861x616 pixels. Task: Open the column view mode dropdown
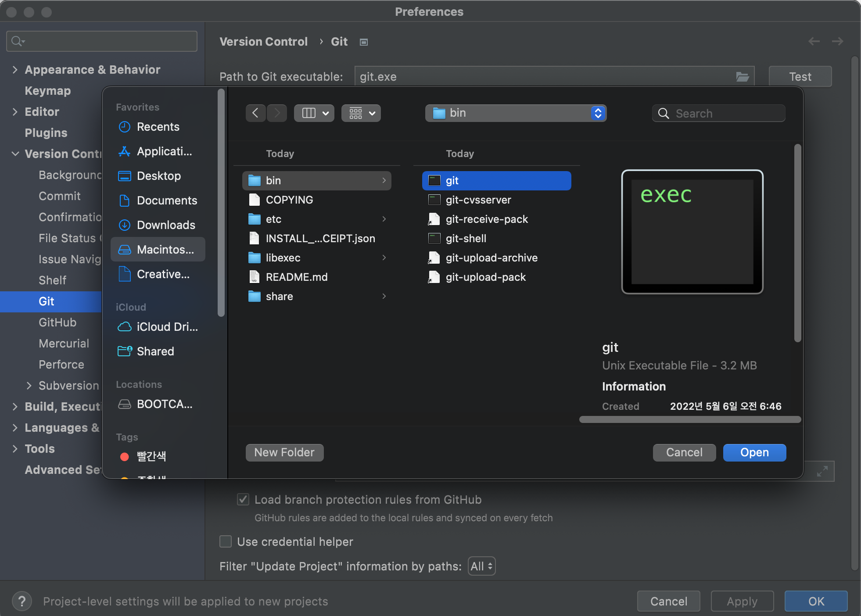coord(314,113)
